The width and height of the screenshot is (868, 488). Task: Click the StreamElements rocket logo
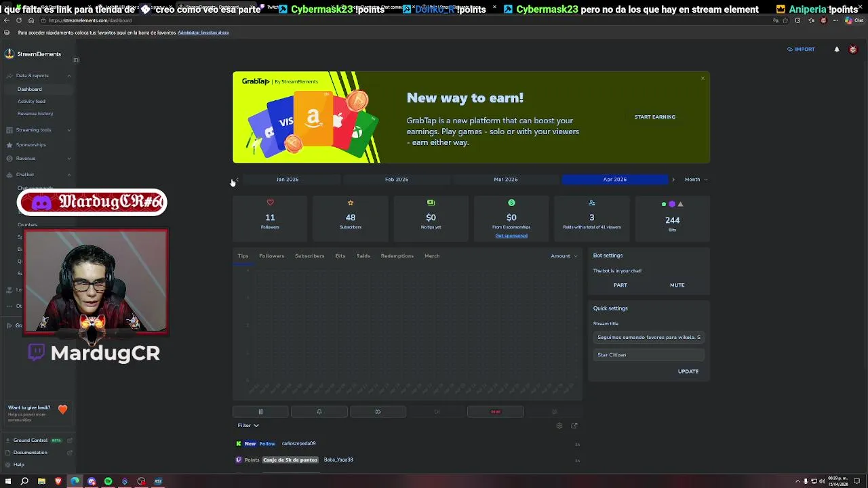(x=9, y=54)
